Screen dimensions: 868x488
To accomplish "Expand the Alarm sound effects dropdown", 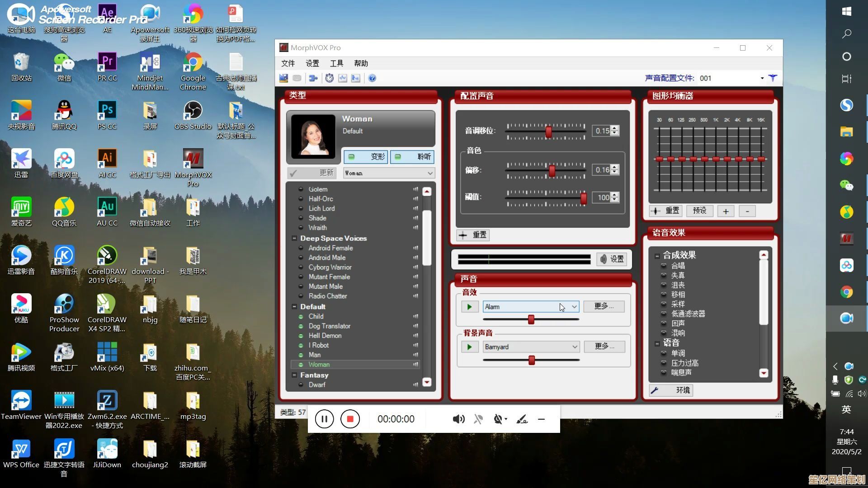I will [x=574, y=307].
